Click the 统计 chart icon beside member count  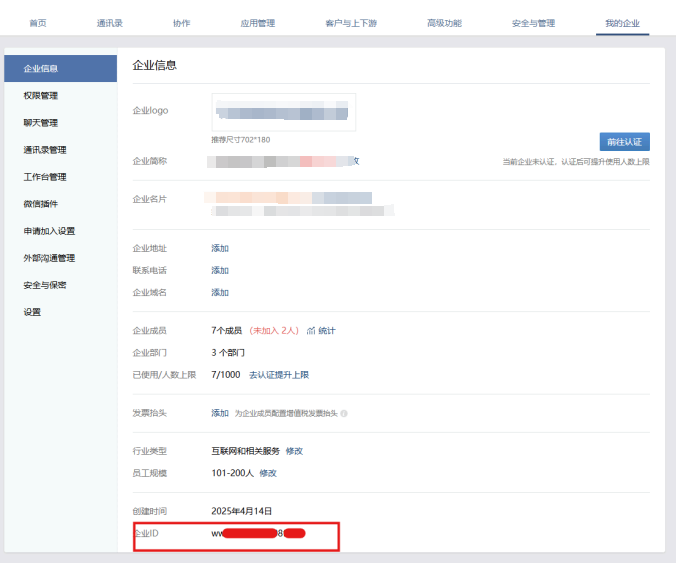[x=311, y=330]
